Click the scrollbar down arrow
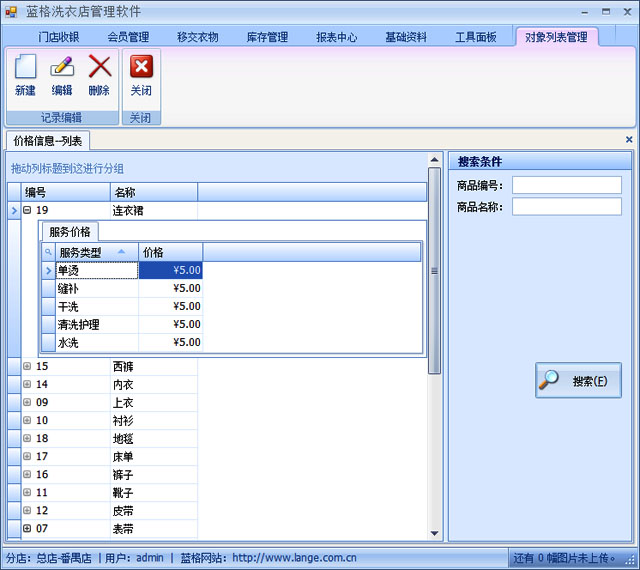The image size is (640, 570). pos(434,533)
